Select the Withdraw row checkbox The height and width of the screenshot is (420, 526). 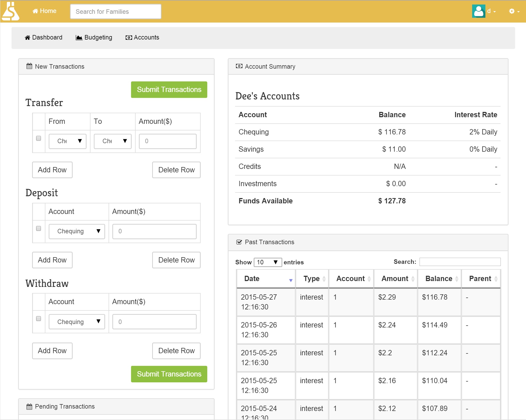[38, 318]
